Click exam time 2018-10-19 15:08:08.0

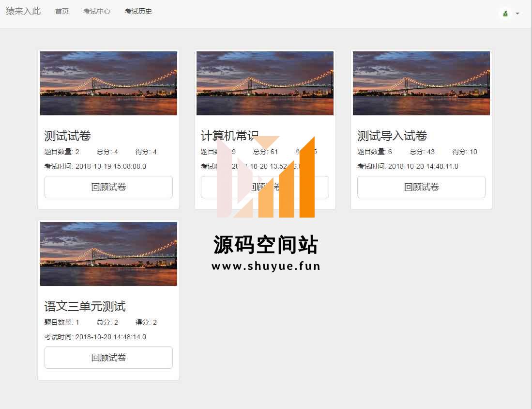(95, 166)
